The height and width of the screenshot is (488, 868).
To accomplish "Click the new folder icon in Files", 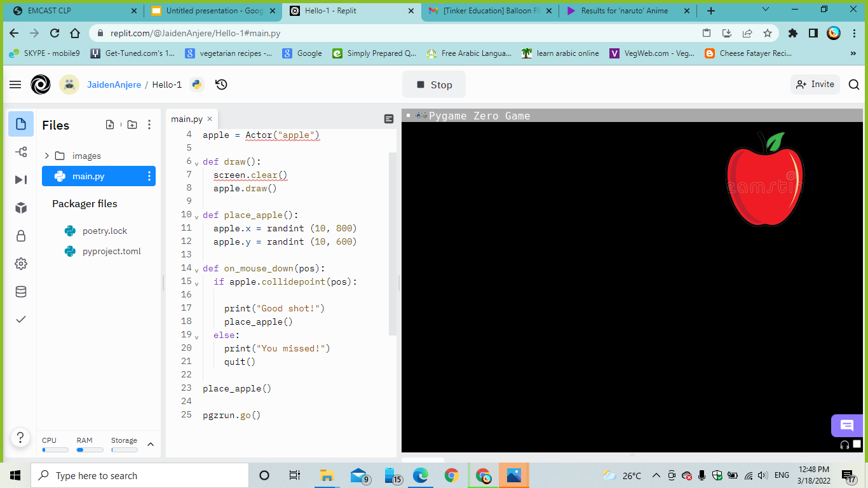I will [132, 125].
